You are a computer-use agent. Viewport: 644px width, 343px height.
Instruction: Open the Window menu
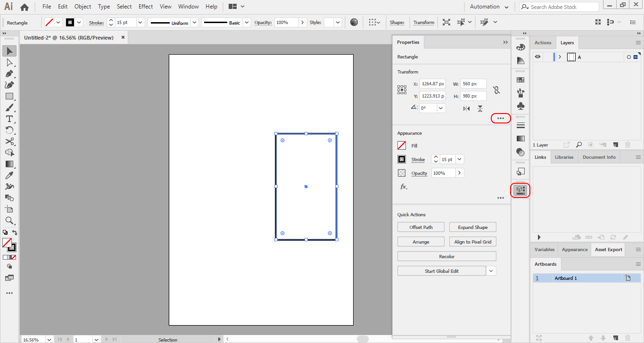(189, 7)
